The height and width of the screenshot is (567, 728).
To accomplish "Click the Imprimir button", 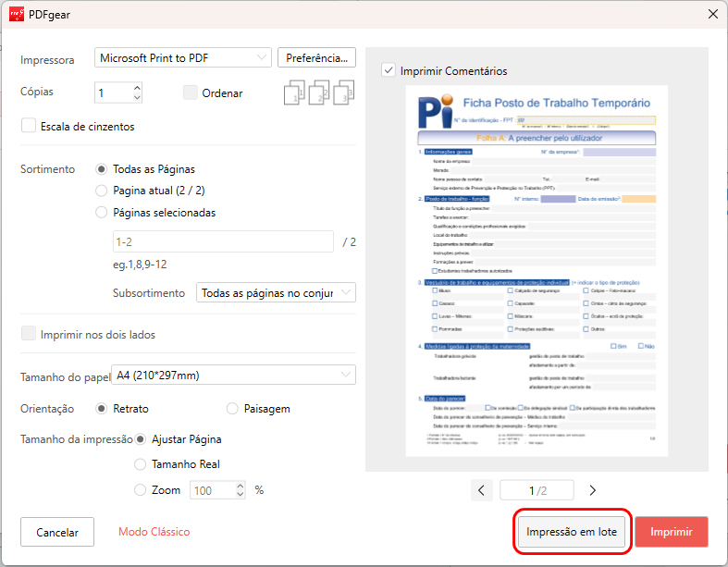I will tap(671, 532).
